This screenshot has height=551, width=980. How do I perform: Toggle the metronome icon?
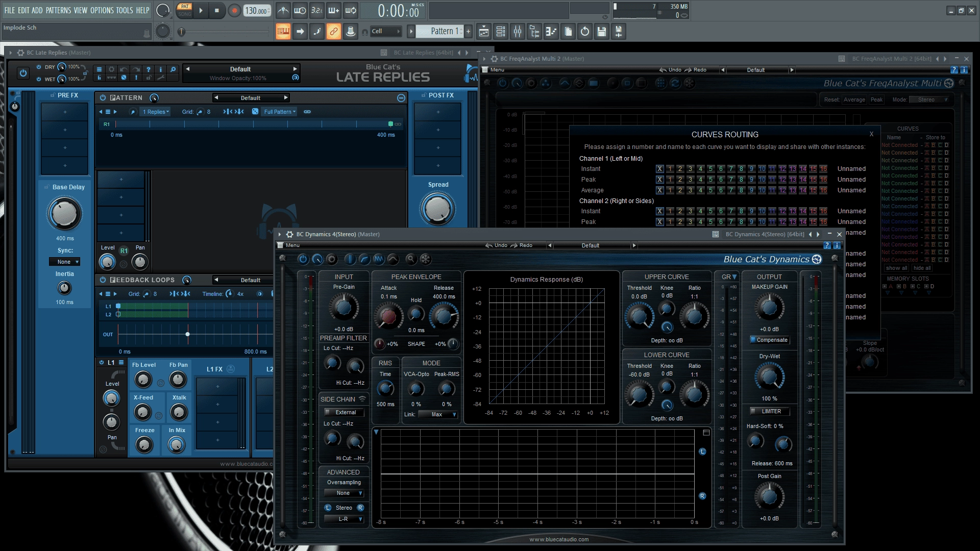tap(283, 10)
